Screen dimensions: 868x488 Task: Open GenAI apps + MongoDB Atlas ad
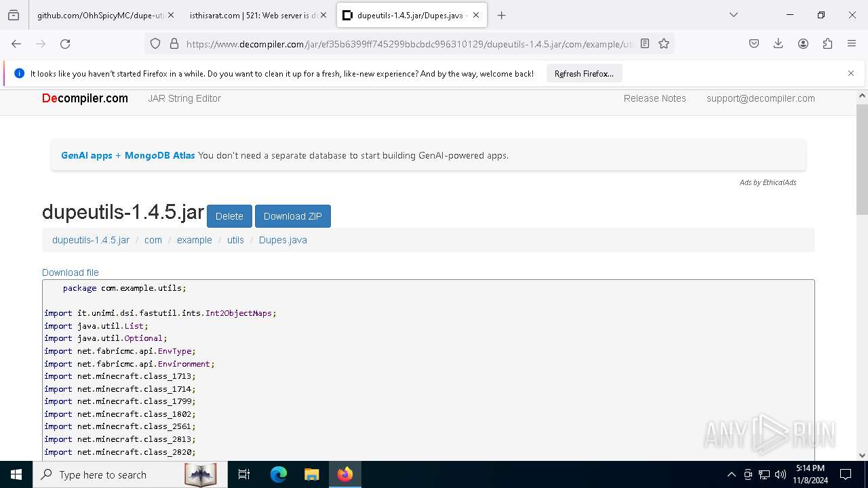127,155
